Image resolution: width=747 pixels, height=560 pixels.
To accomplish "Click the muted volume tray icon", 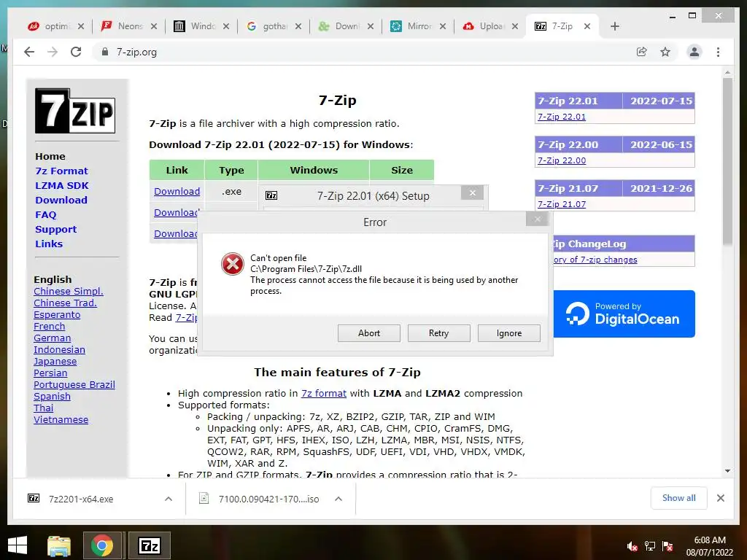I will 632,546.
